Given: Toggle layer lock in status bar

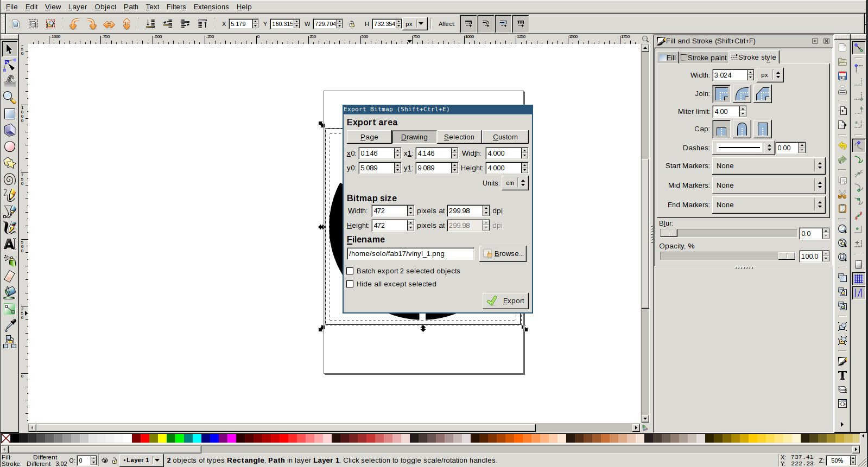Looking at the screenshot, I should [115, 460].
